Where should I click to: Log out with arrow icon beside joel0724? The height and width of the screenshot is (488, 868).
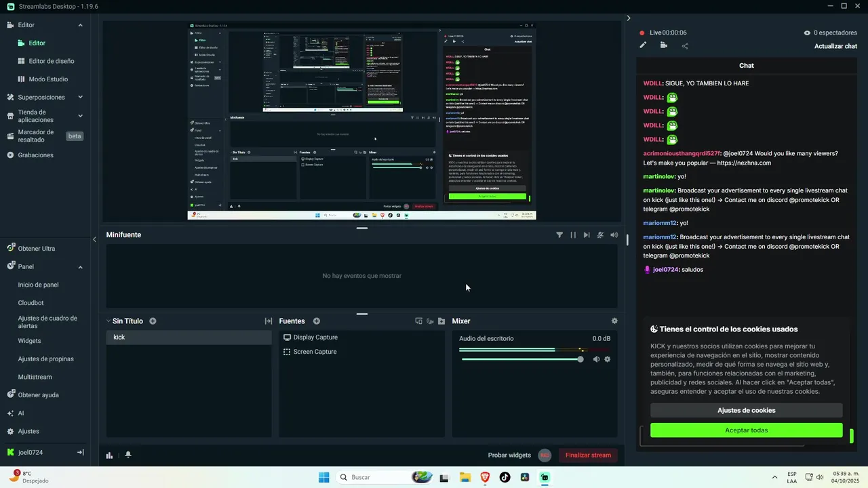pyautogui.click(x=80, y=452)
